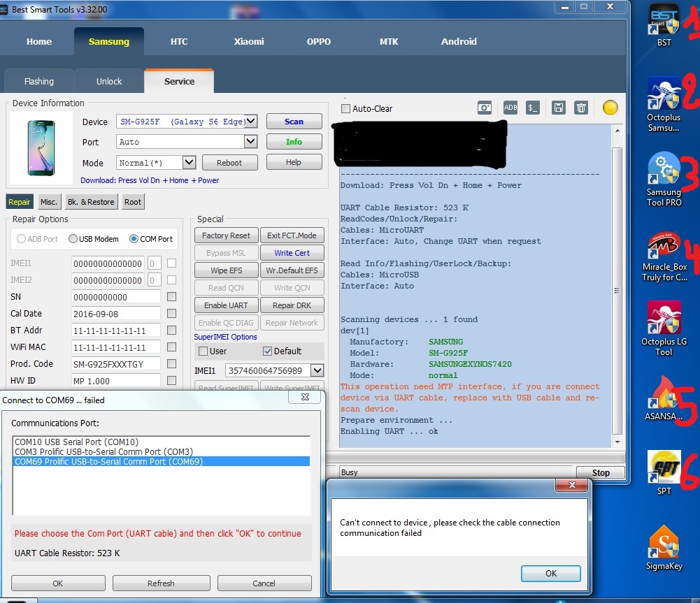Uncheck SuperIMEI Default checkbox
The height and width of the screenshot is (603, 700).
click(x=267, y=351)
